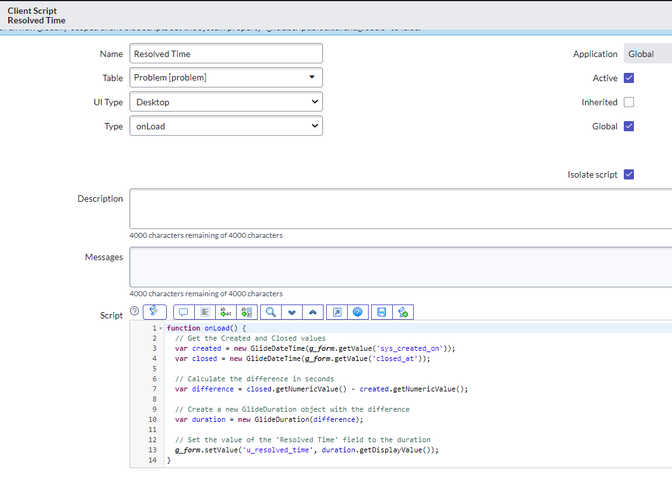Click script line with 'closed_at'
The height and width of the screenshot is (477, 672).
tap(303, 359)
